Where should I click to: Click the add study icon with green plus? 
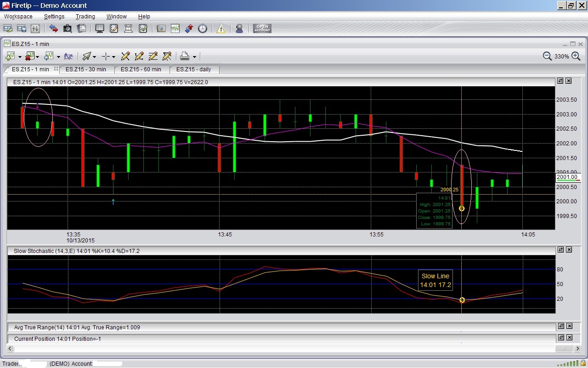pos(10,56)
